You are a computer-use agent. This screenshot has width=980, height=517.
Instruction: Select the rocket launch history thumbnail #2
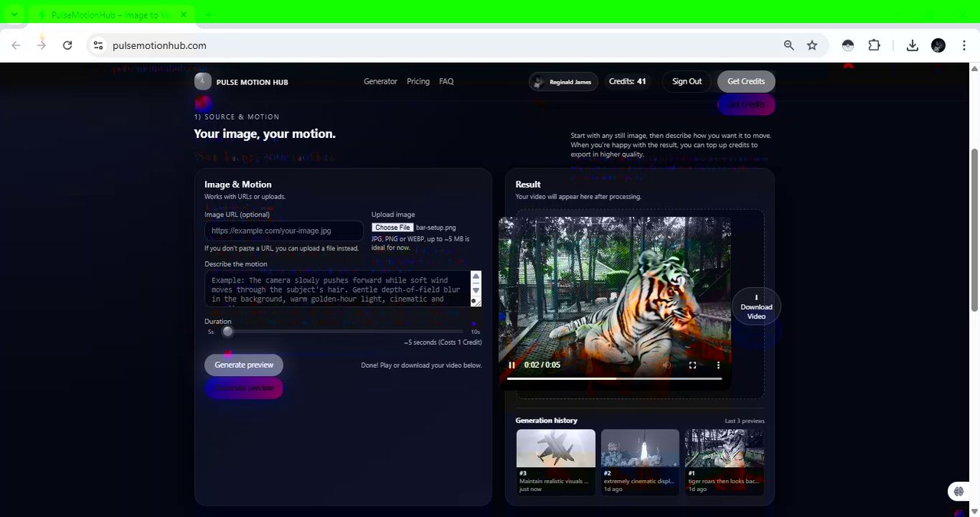click(x=640, y=448)
